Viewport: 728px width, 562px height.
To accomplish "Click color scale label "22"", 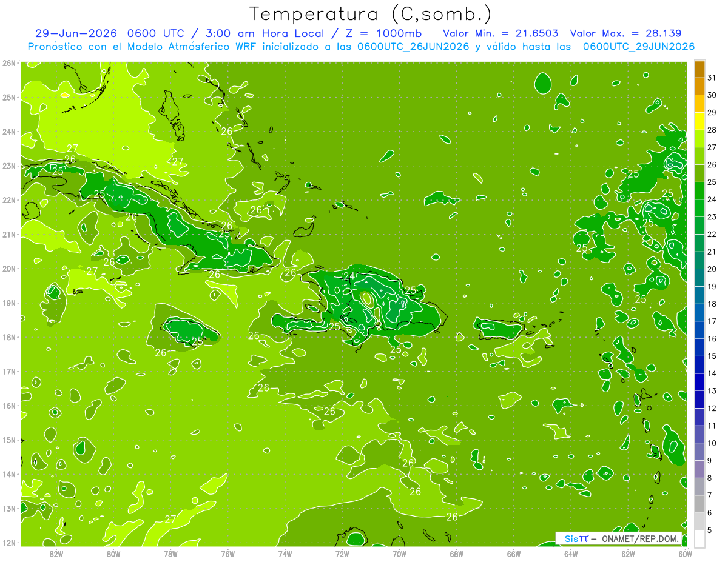I will pyautogui.click(x=712, y=235).
